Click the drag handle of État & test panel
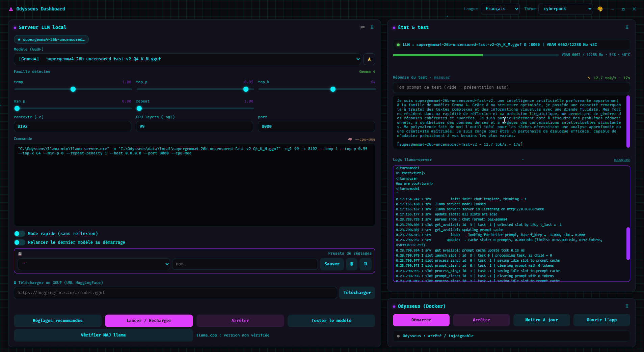Image resolution: width=644 pixels, height=352 pixels. click(627, 27)
